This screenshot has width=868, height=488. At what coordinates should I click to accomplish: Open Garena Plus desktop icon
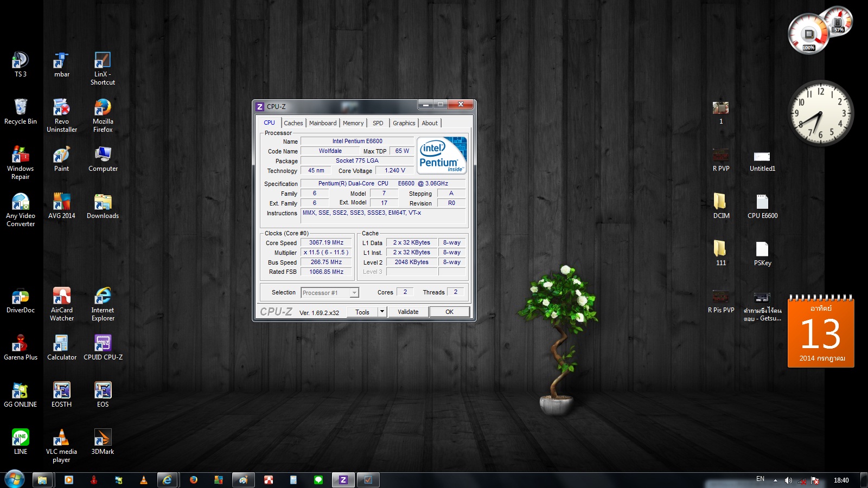point(21,347)
